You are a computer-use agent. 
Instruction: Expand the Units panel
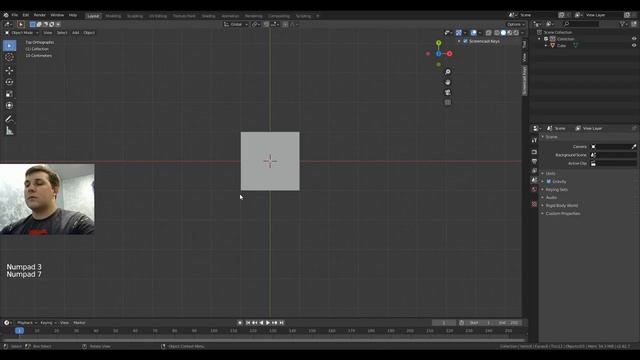click(551, 173)
